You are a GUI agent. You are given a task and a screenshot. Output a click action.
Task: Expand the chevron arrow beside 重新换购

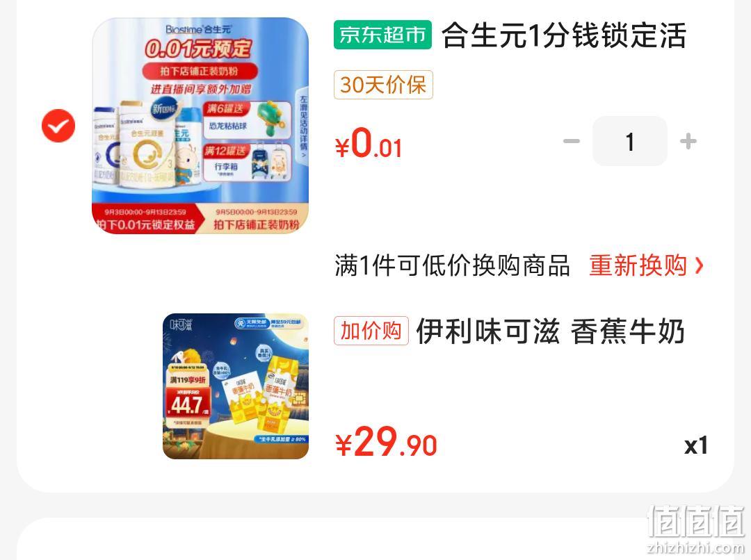pos(700,265)
